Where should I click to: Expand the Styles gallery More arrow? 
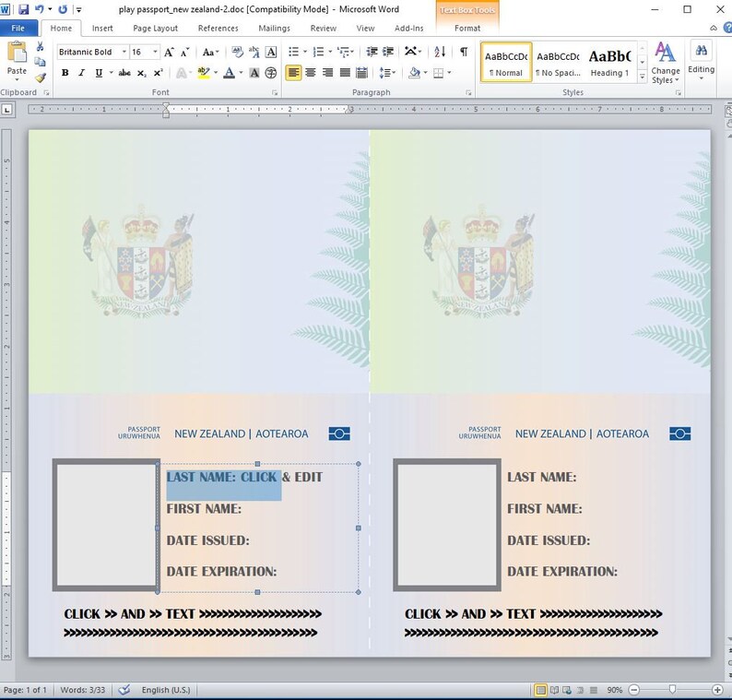tap(643, 77)
